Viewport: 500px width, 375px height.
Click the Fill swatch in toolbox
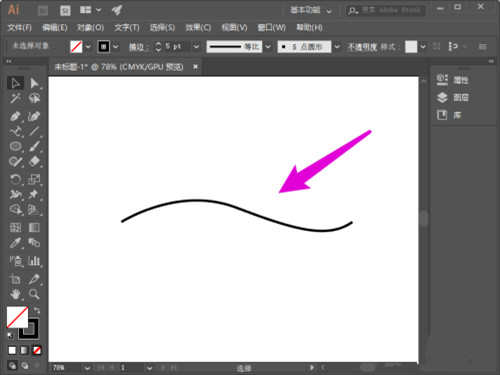pos(17,317)
